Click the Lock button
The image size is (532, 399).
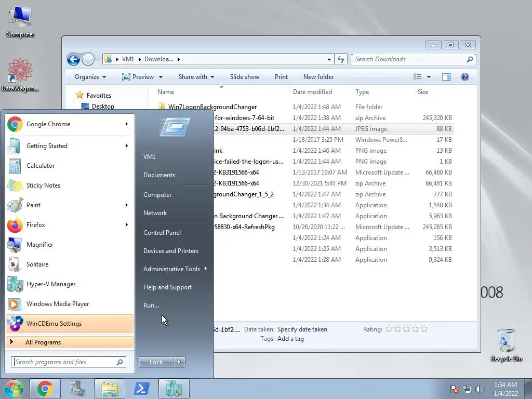point(156,362)
